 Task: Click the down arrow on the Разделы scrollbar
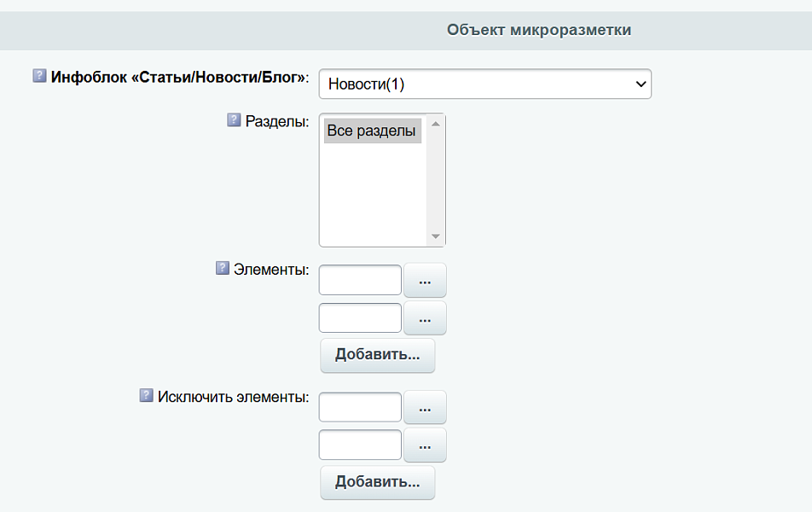pos(435,236)
